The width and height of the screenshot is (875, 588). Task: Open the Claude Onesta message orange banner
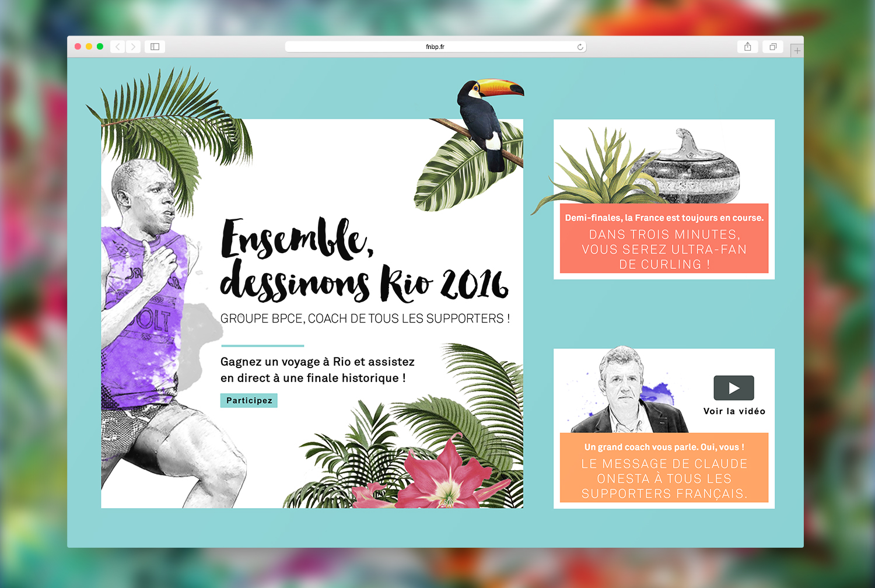coord(664,467)
